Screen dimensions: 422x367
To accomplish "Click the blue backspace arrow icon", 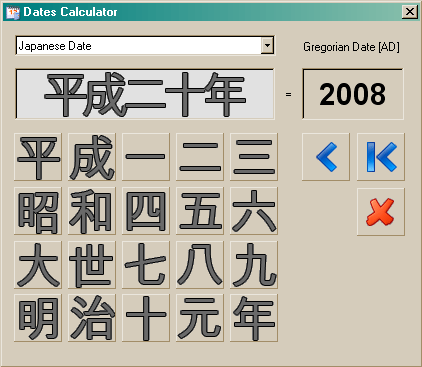I will (x=326, y=157).
